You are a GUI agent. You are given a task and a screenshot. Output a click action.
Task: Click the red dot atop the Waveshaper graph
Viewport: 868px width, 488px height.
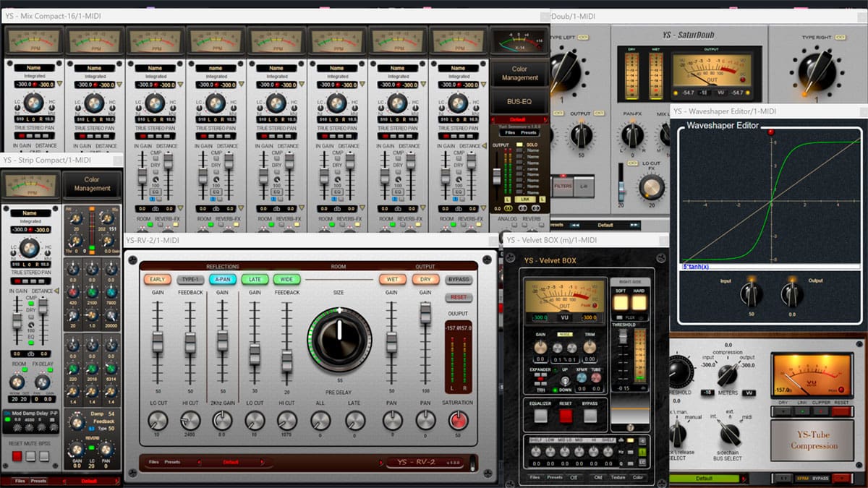pos(770,132)
